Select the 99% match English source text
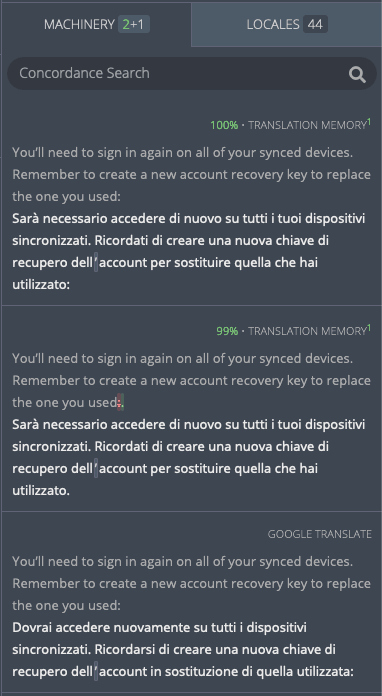The image size is (382, 696). pyautogui.click(x=191, y=380)
